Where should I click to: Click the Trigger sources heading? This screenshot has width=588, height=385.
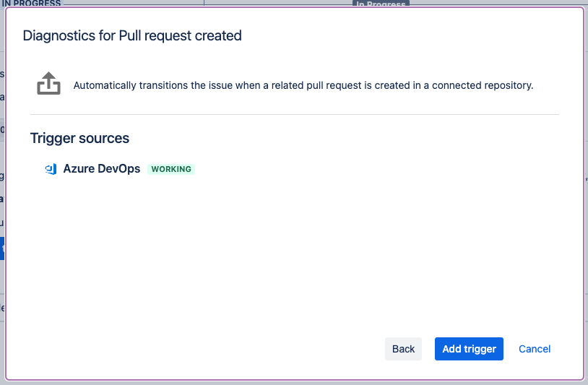click(79, 138)
